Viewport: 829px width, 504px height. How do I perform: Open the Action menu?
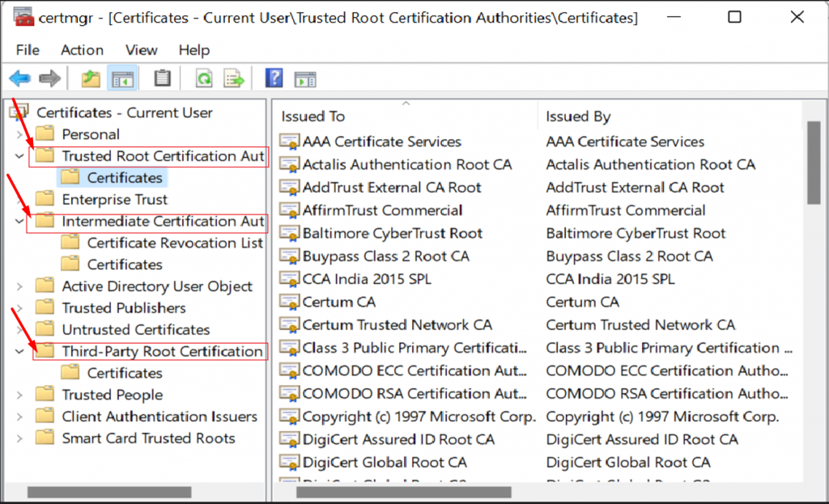(x=82, y=50)
